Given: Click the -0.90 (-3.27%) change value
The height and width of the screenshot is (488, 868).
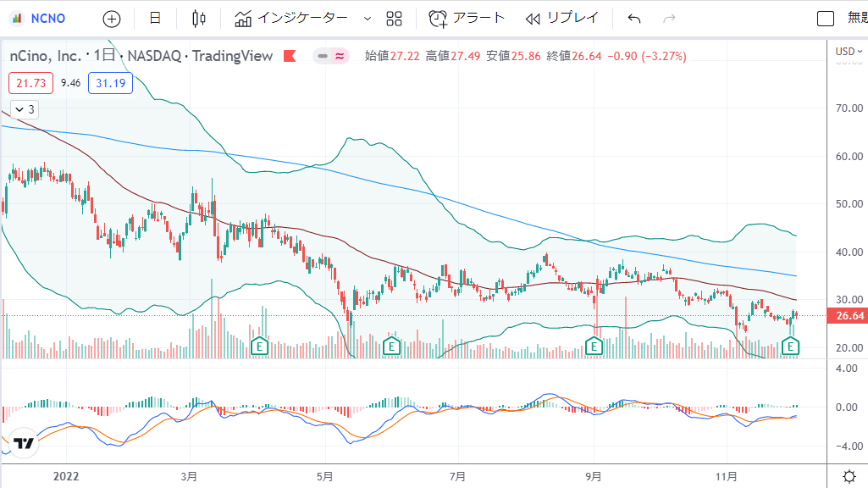Looking at the screenshot, I should pyautogui.click(x=647, y=56).
